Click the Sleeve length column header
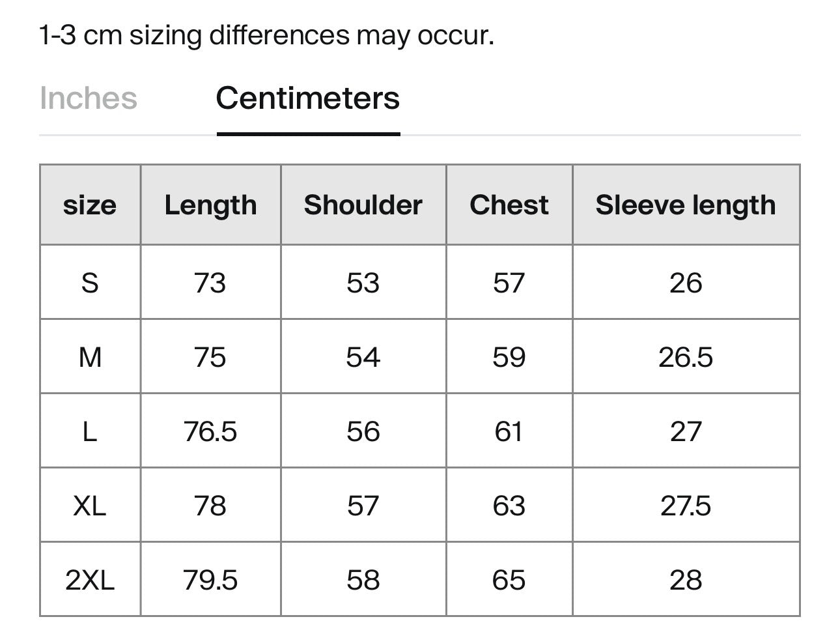Image resolution: width=840 pixels, height=632 pixels. 685,205
